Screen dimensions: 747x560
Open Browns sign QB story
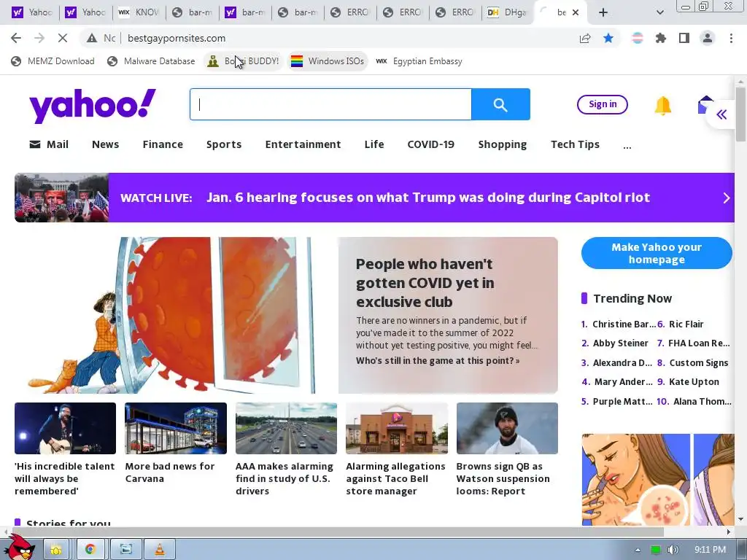click(503, 478)
